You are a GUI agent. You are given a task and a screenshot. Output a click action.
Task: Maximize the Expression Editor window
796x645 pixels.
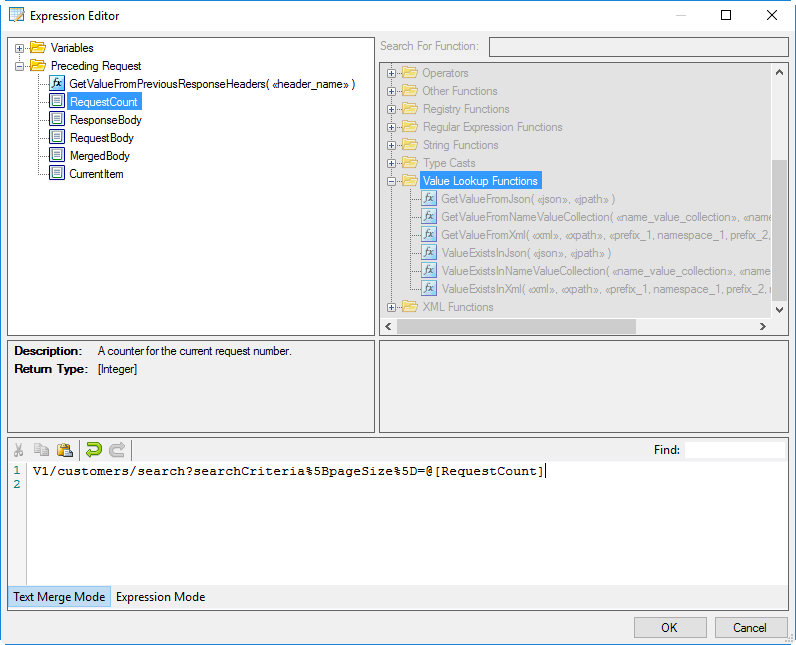click(x=726, y=15)
